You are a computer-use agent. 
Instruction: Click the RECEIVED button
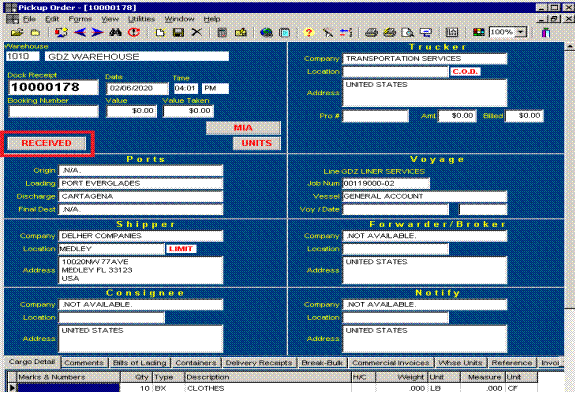(47, 143)
